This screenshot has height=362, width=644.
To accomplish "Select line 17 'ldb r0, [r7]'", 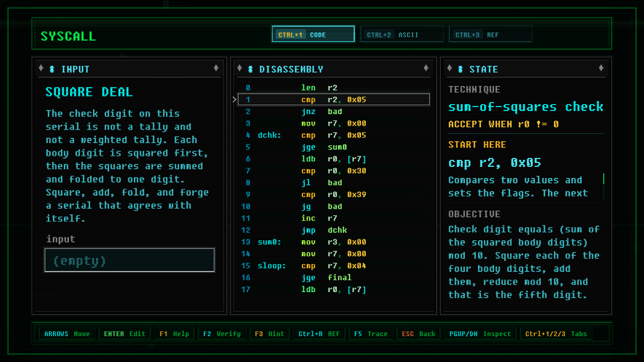I will point(334,290).
